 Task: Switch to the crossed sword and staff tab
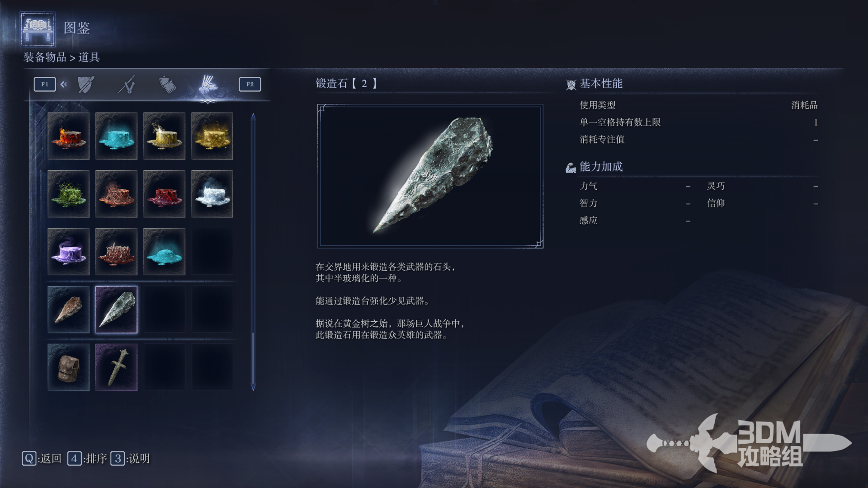pos(127,84)
